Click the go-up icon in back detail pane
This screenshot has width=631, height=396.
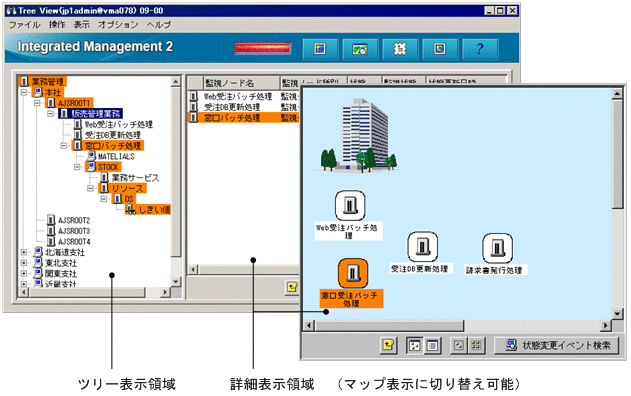pos(292,287)
